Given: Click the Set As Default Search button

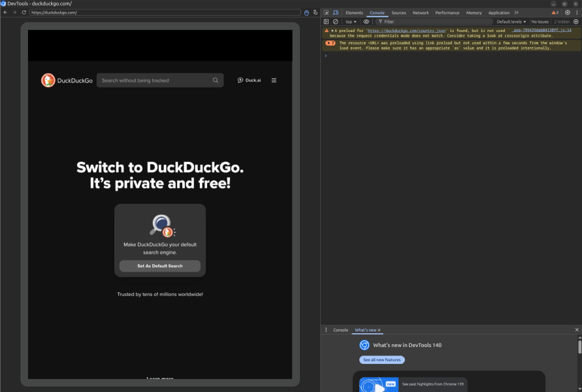Looking at the screenshot, I should click(159, 265).
